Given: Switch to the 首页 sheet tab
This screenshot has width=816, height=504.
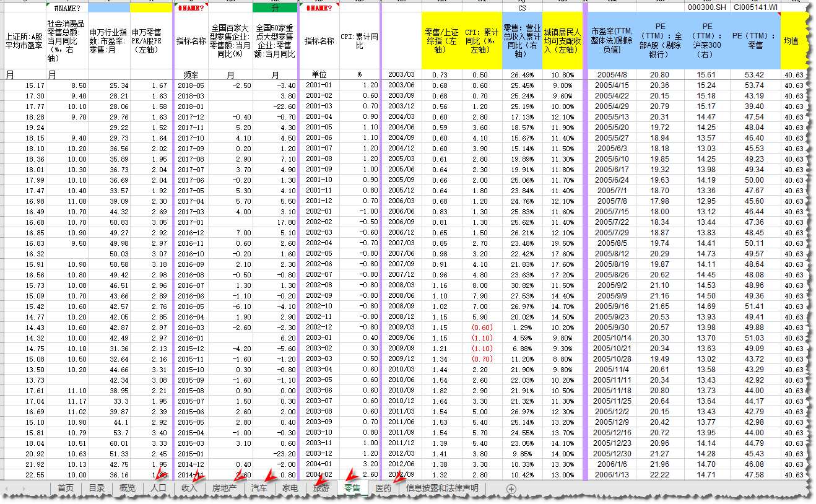Looking at the screenshot, I should (x=66, y=489).
